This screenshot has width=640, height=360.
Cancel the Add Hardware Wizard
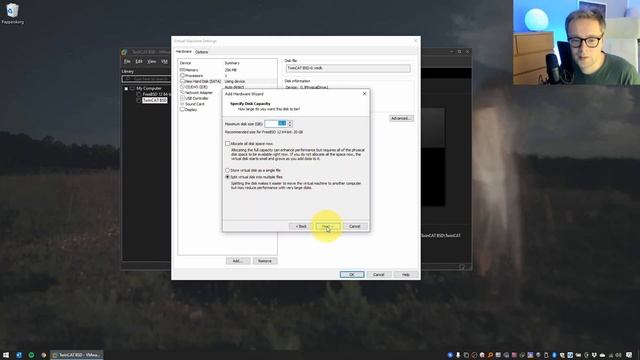pyautogui.click(x=355, y=226)
